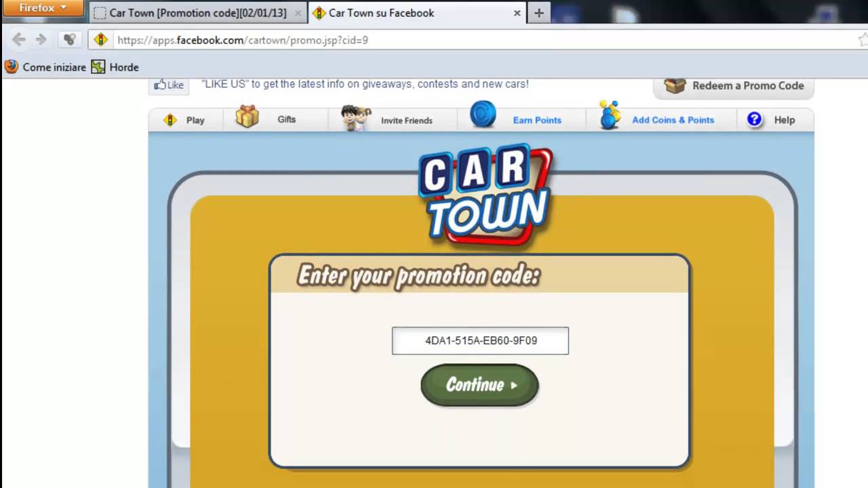Select the Car Town su Facebook tab
This screenshot has width=868, height=488.
pyautogui.click(x=416, y=13)
